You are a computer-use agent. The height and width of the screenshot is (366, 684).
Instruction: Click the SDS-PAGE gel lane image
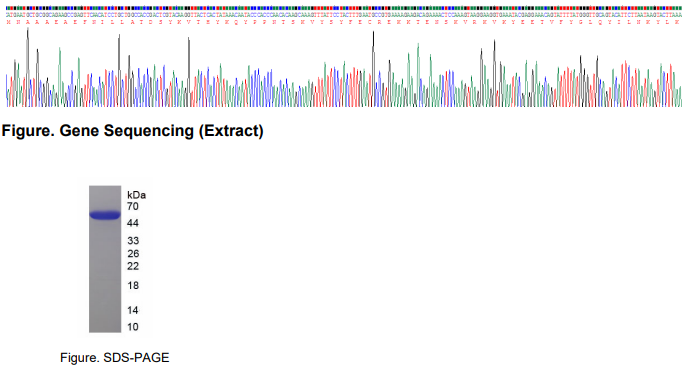tap(105, 259)
